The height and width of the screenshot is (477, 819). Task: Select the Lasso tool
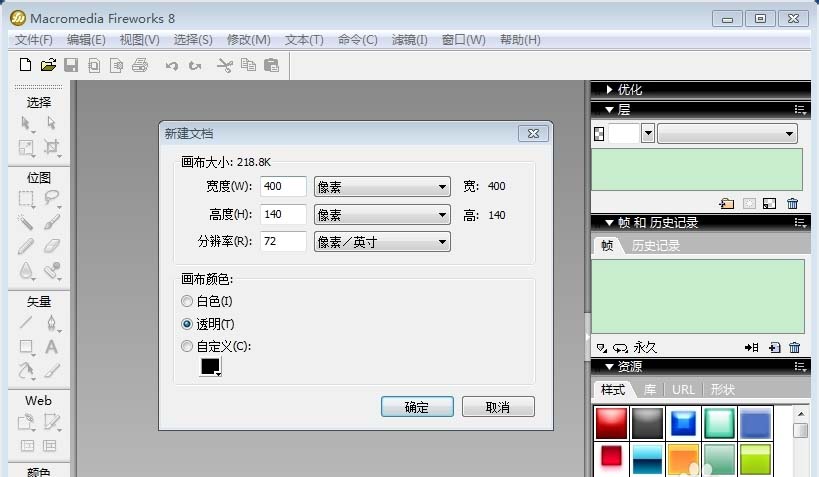coord(52,198)
